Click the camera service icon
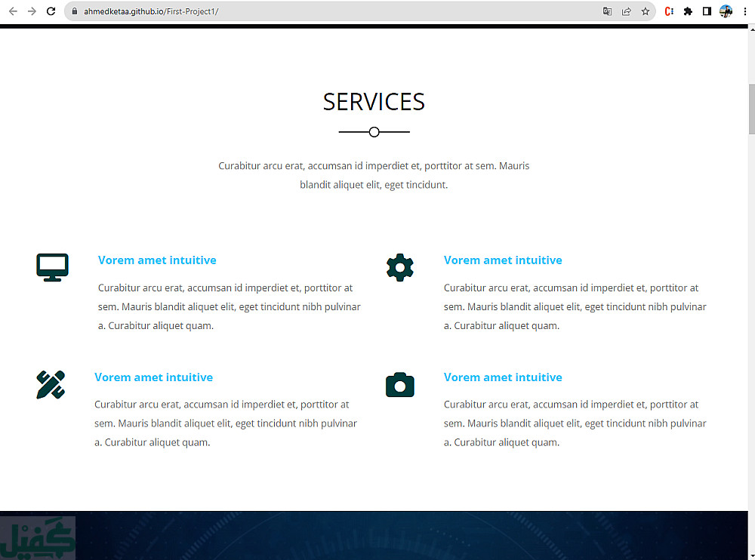 point(399,385)
